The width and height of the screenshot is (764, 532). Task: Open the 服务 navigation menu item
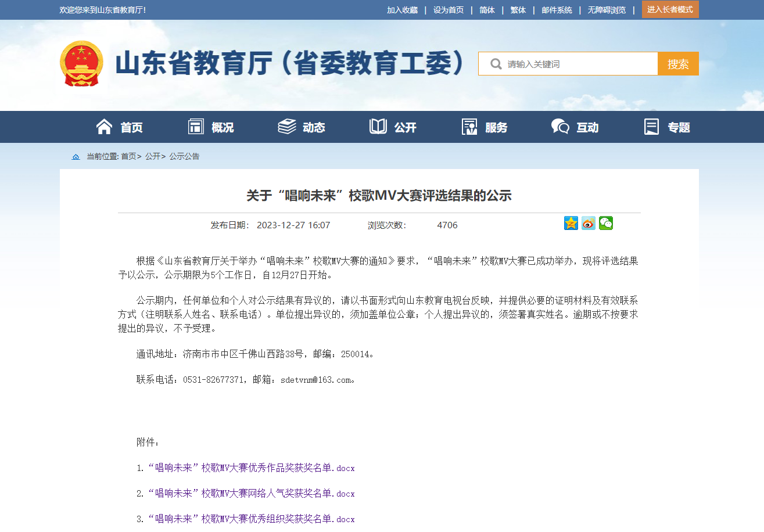pyautogui.click(x=496, y=127)
